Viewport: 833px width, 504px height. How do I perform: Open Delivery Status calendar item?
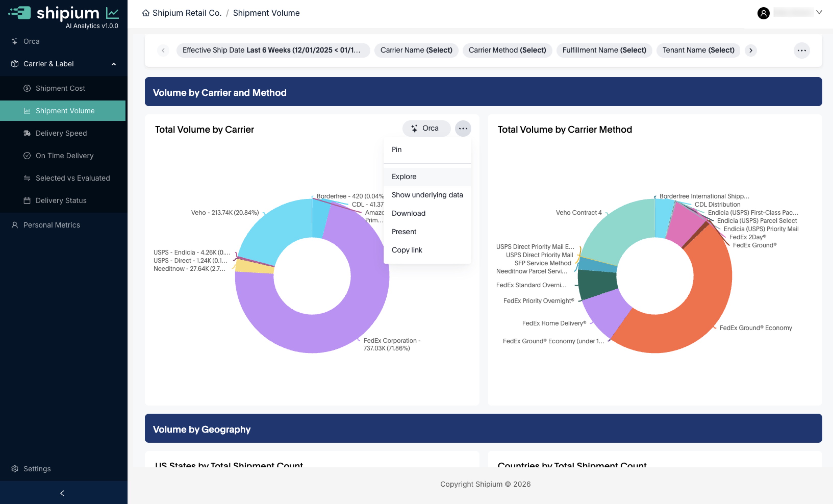click(27, 200)
